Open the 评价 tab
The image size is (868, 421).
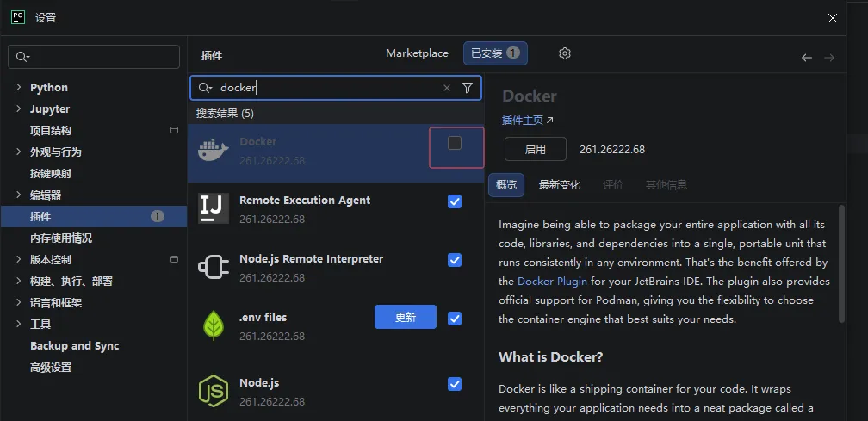[613, 185]
